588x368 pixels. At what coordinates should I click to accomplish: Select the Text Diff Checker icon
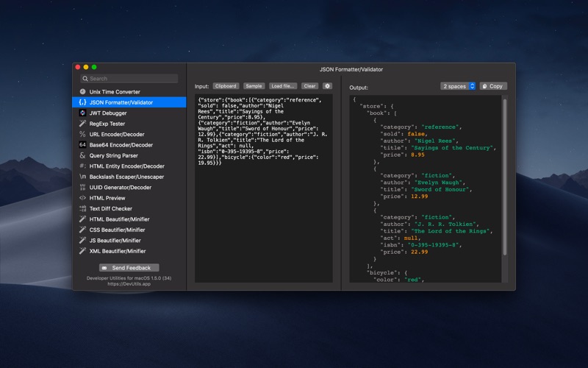coord(82,208)
